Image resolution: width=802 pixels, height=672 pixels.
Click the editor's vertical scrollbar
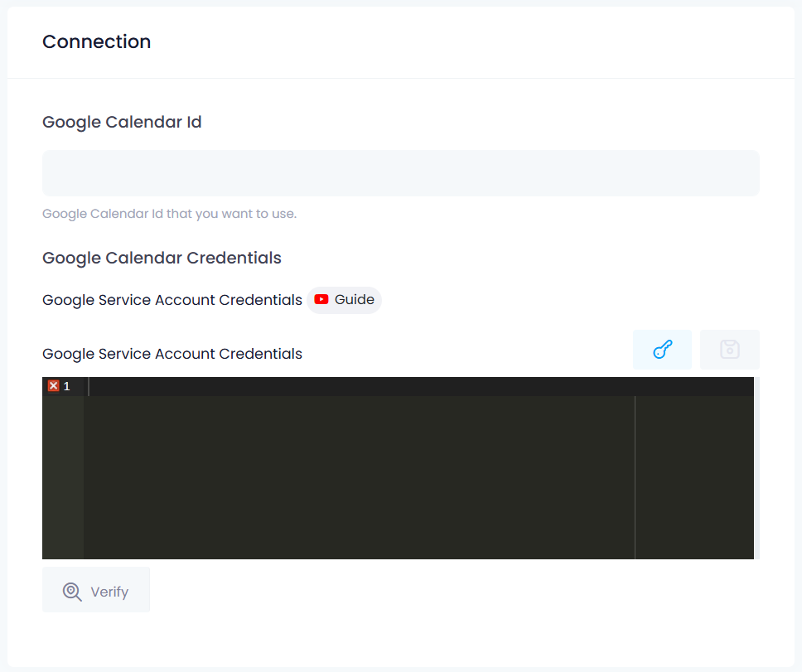(x=756, y=467)
